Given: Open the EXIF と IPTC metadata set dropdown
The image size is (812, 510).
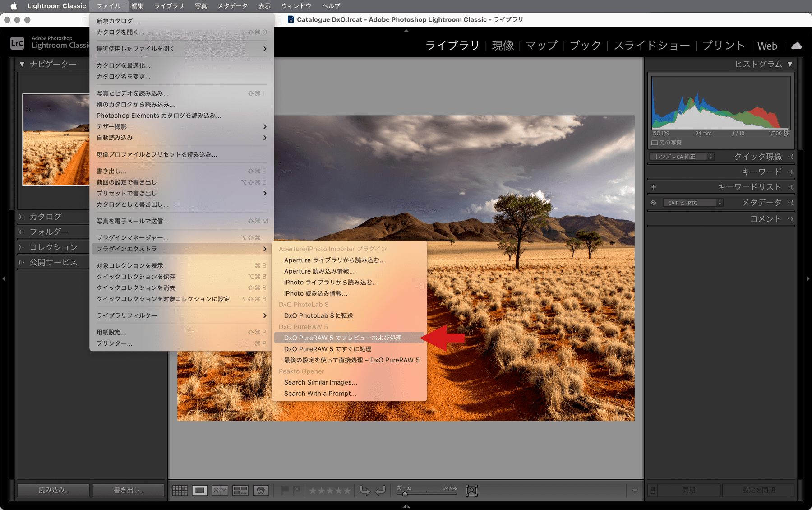Looking at the screenshot, I should click(x=693, y=203).
